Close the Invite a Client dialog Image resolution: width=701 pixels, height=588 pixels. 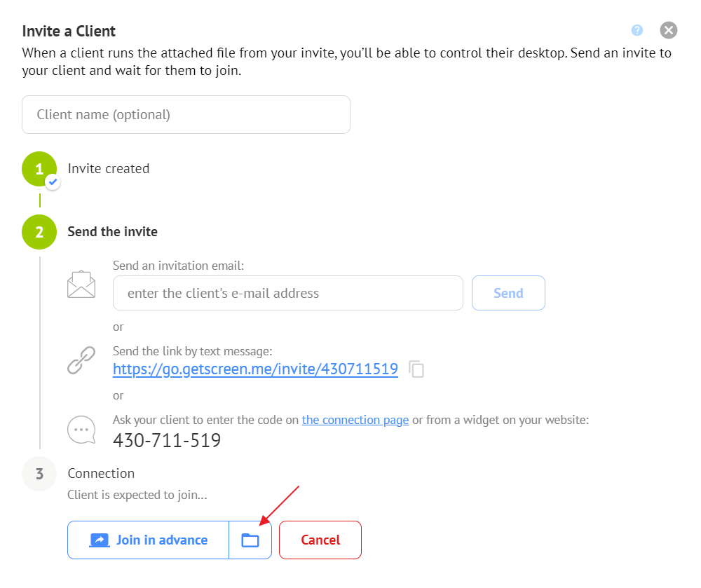point(668,30)
